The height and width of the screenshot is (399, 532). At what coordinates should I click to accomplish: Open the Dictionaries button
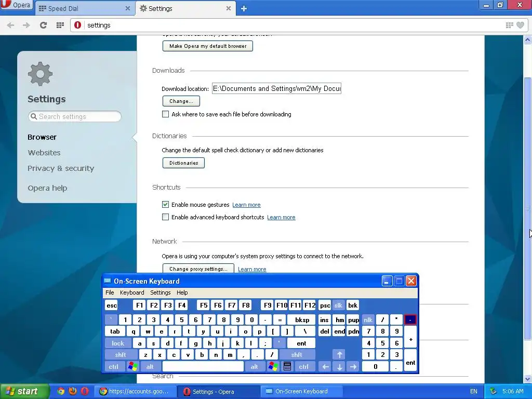click(183, 163)
